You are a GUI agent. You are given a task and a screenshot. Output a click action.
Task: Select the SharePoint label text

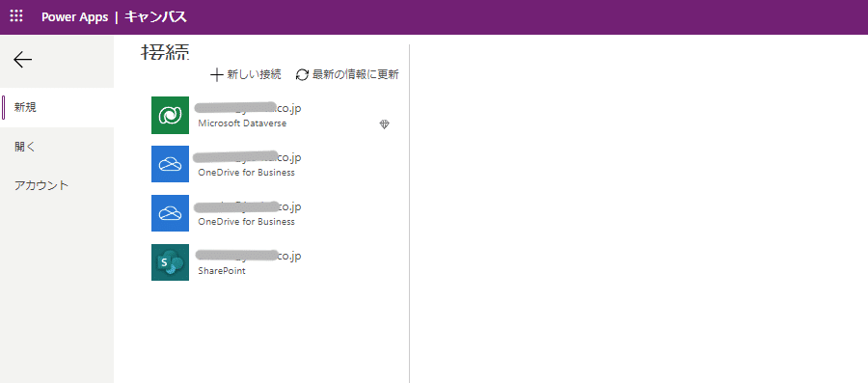point(222,271)
